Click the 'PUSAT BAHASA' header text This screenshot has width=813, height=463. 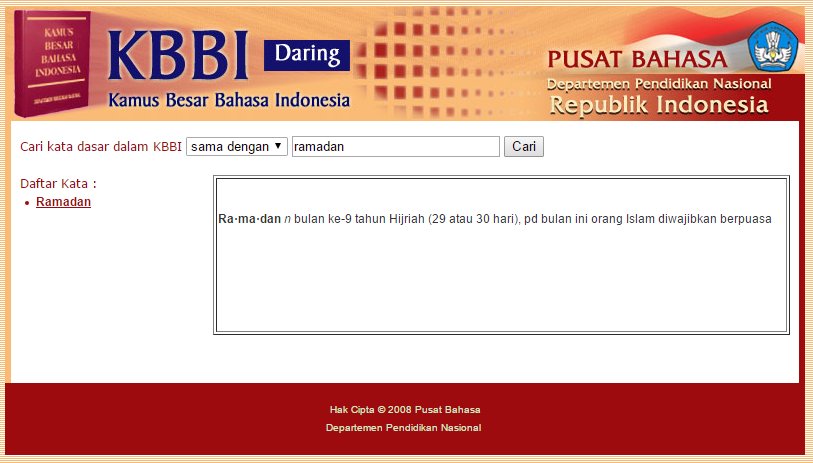tap(637, 59)
